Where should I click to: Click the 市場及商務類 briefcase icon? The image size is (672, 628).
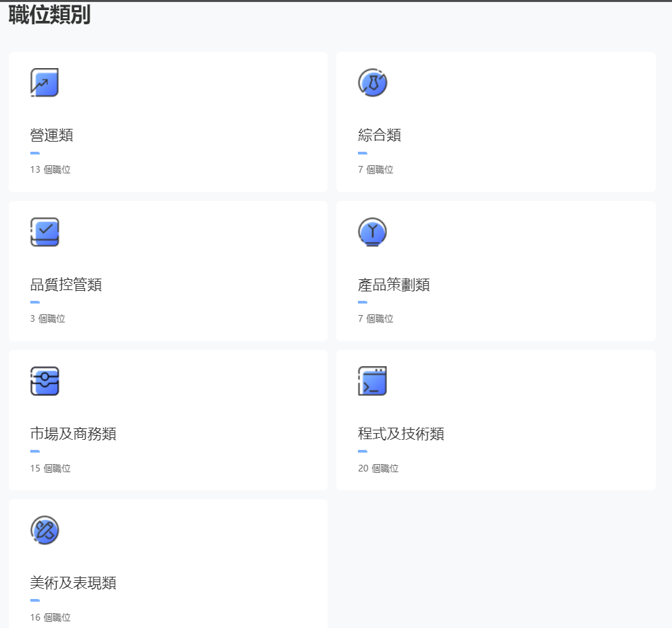(x=44, y=381)
